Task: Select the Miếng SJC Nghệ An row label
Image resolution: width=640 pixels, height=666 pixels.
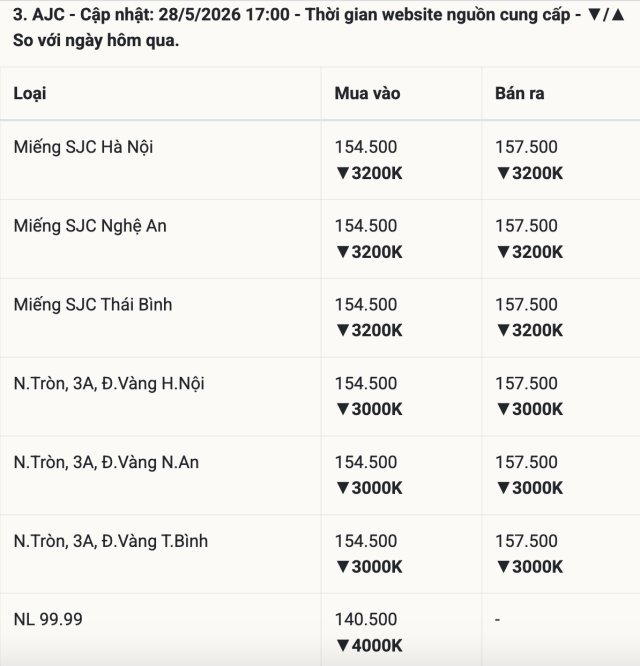Action: (90, 226)
